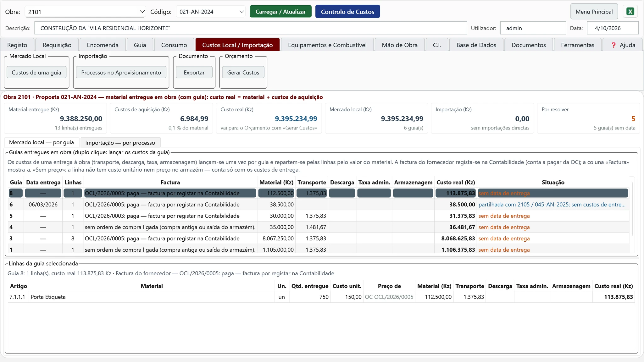Image resolution: width=644 pixels, height=362 pixels.
Task: Open Processos no Aprovisionamento
Action: click(x=121, y=72)
